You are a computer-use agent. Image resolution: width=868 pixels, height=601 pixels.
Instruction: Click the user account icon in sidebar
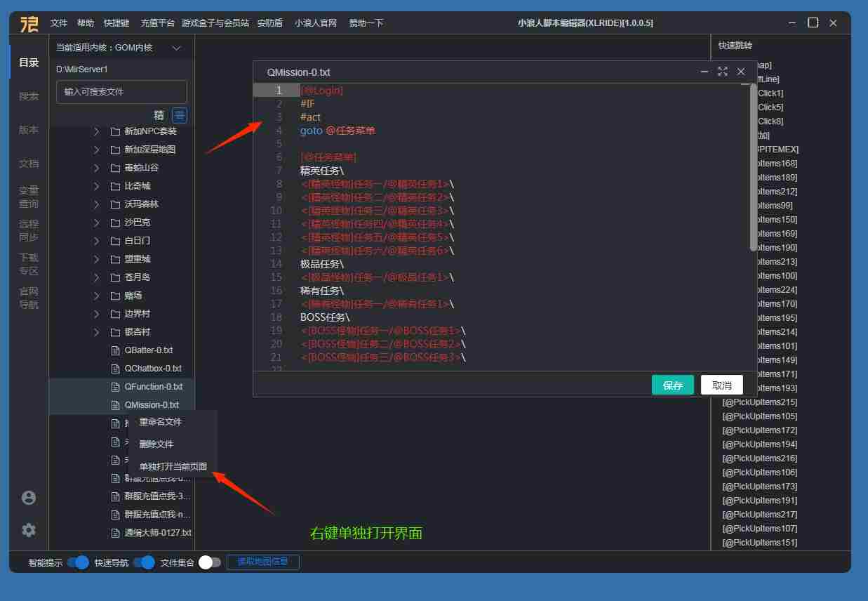pos(29,498)
